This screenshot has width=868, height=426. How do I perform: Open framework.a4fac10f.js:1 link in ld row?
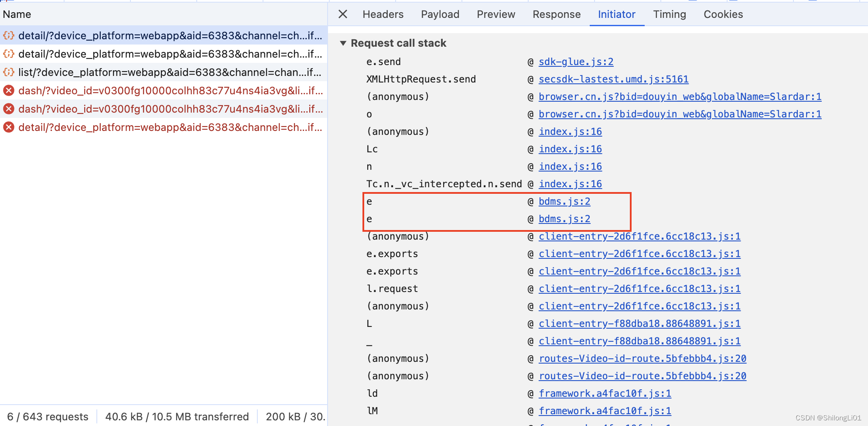(x=605, y=394)
